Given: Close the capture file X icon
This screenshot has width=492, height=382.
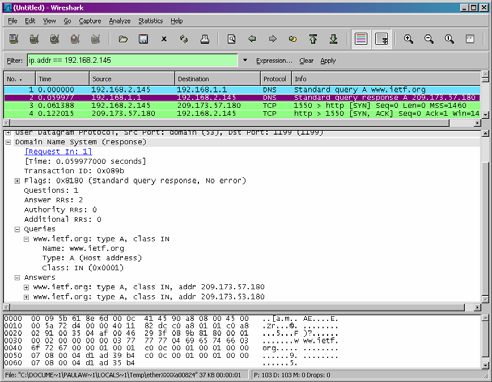Looking at the screenshot, I should click(164, 39).
